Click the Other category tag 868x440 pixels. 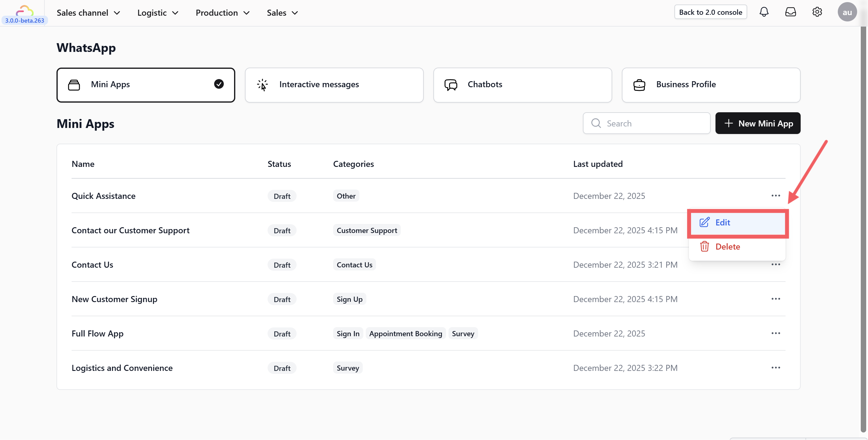[346, 196]
